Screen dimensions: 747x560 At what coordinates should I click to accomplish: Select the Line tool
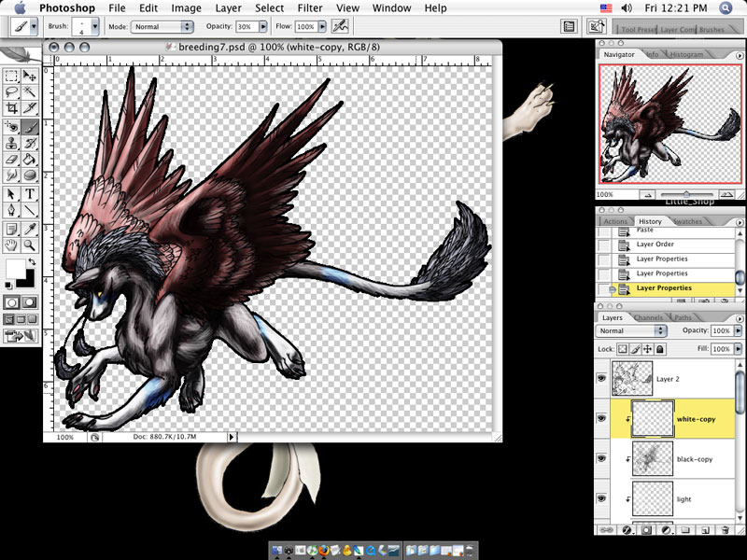[x=30, y=210]
